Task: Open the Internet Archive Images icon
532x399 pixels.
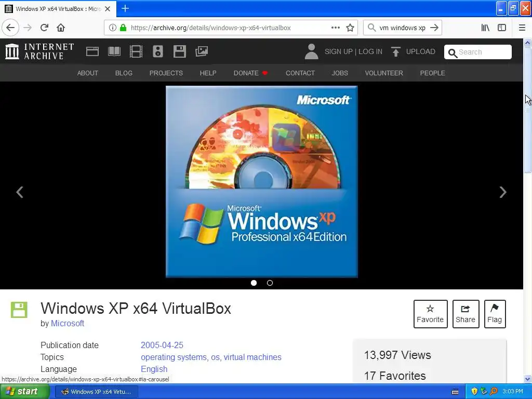Action: tap(202, 51)
